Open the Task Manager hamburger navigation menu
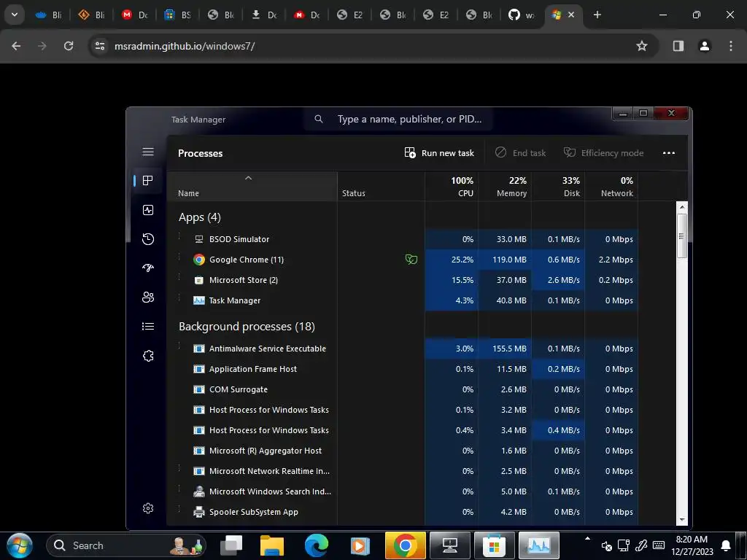 147,152
